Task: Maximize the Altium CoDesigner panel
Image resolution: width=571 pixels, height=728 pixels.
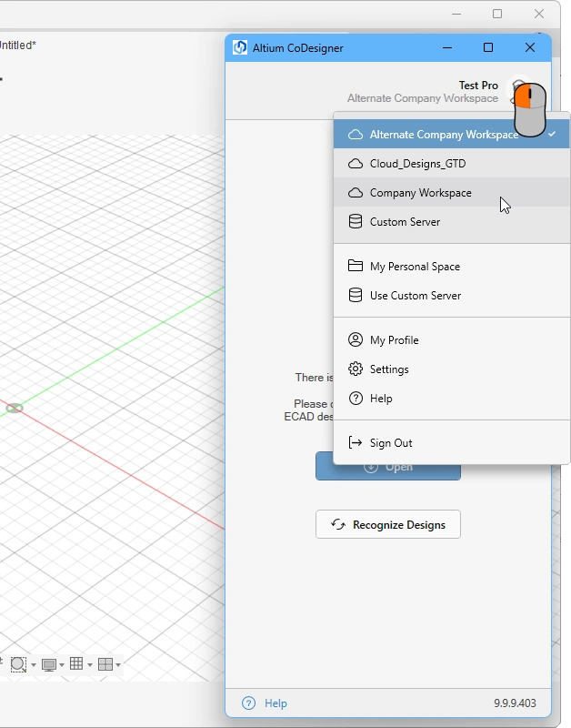Action: [x=488, y=48]
